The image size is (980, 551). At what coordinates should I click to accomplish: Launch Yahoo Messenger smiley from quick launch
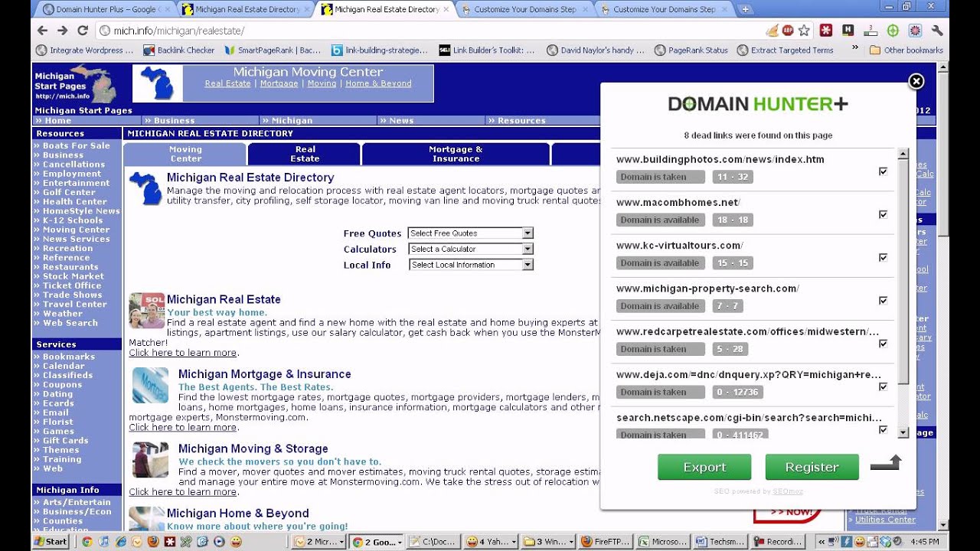coord(236,541)
